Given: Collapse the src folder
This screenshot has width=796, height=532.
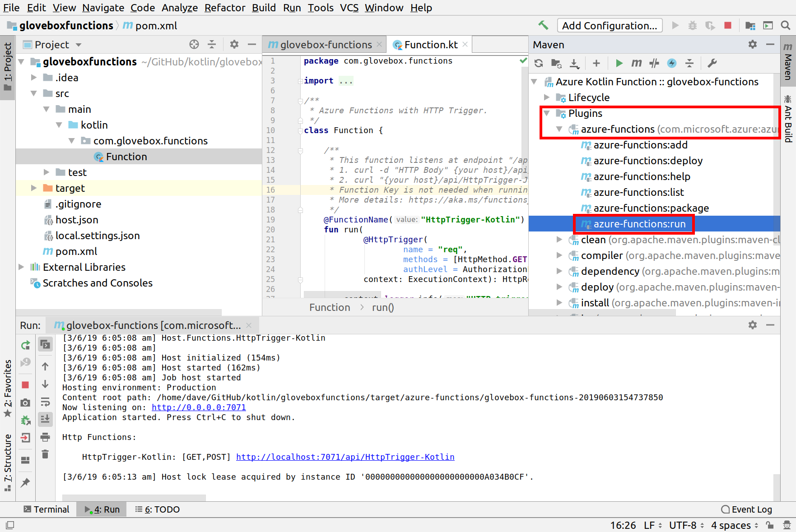Looking at the screenshot, I should [34, 93].
